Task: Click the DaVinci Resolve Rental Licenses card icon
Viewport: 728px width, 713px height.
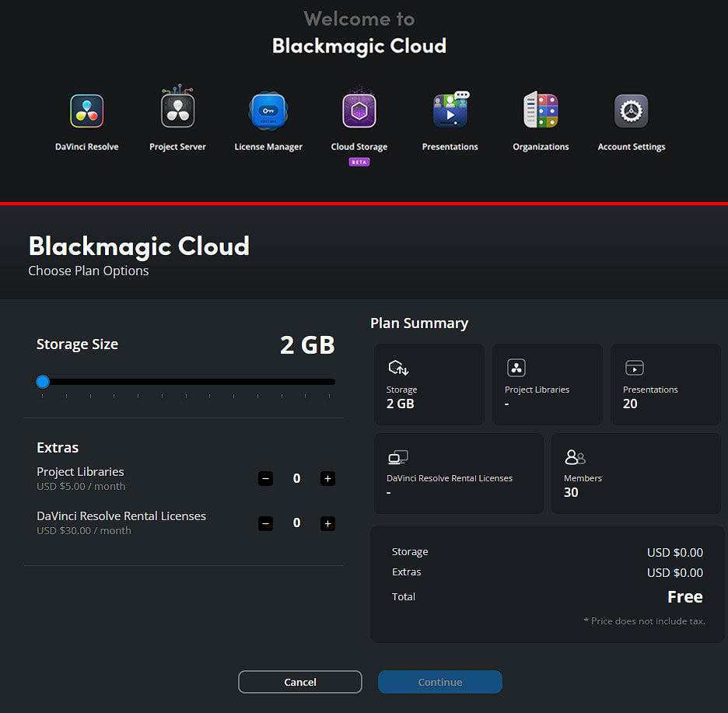Action: (x=398, y=457)
